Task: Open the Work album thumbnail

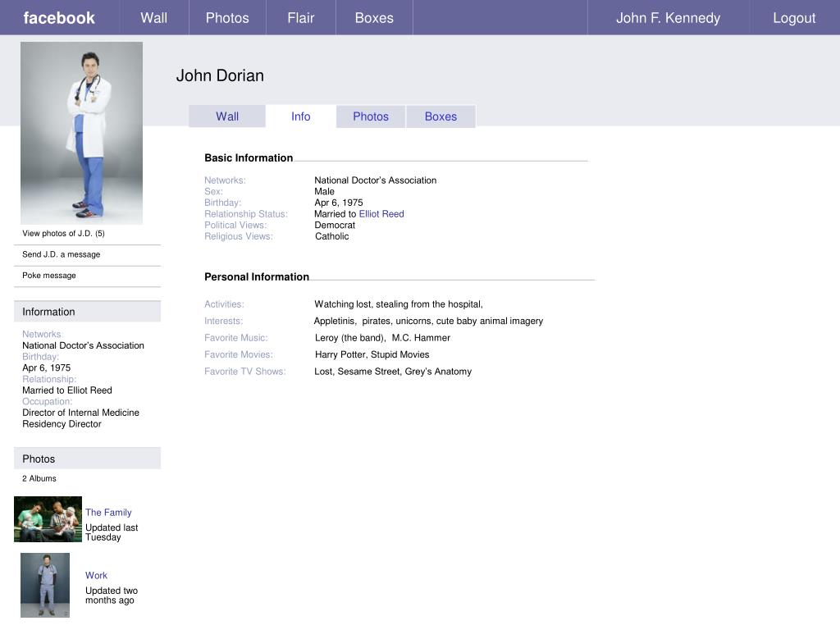Action: pyautogui.click(x=45, y=585)
